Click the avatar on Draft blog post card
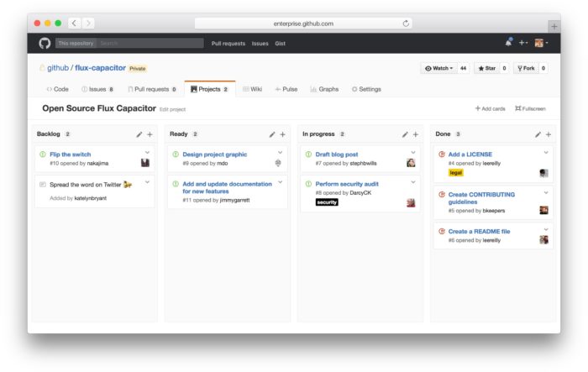The image size is (588, 372). tap(411, 163)
